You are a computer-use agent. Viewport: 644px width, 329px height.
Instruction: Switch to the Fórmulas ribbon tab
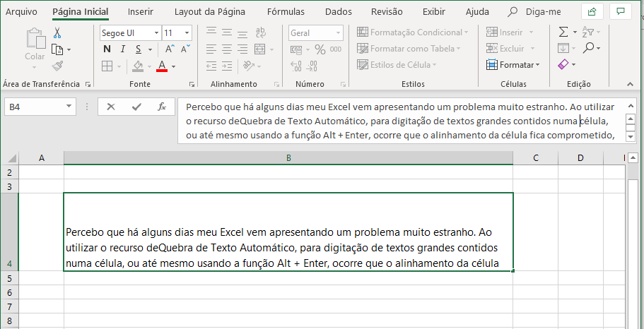click(x=286, y=12)
